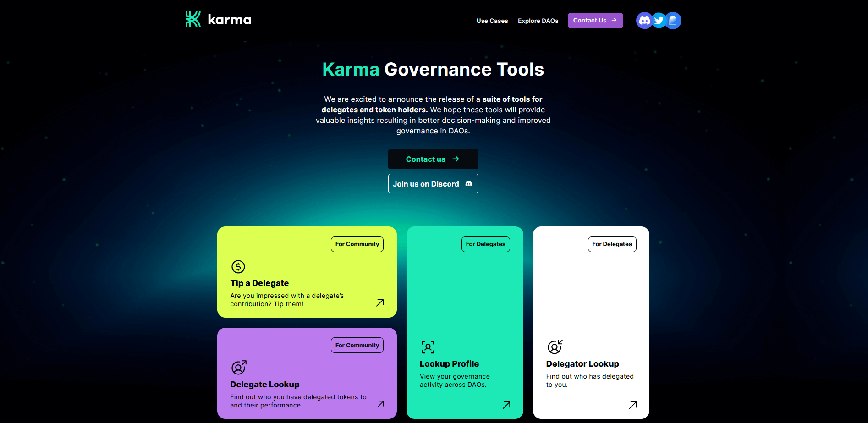
Task: Click the dollar coin icon on the Tip a Delegate card
Action: click(x=238, y=266)
